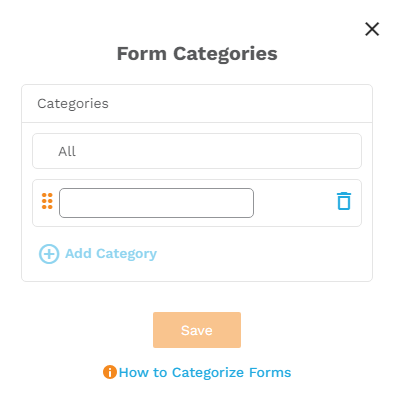
Task: Open How to Categorize Forms help
Action: tap(205, 372)
